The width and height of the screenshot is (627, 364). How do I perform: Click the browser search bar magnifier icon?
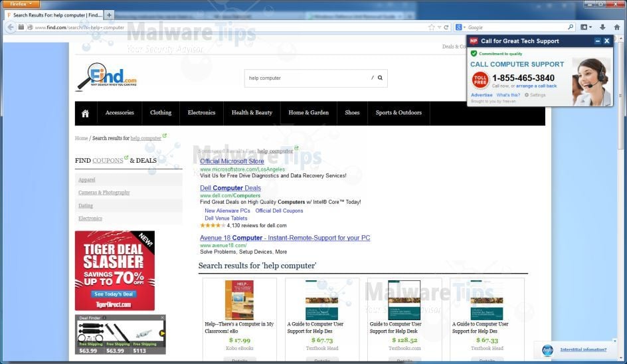click(x=571, y=27)
